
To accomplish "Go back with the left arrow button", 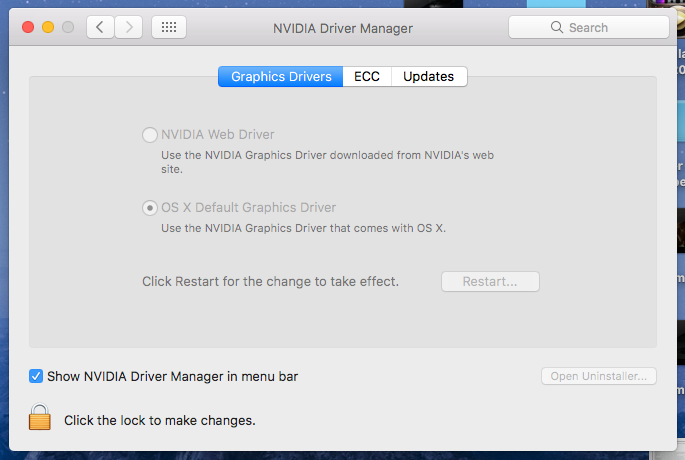I will [100, 28].
